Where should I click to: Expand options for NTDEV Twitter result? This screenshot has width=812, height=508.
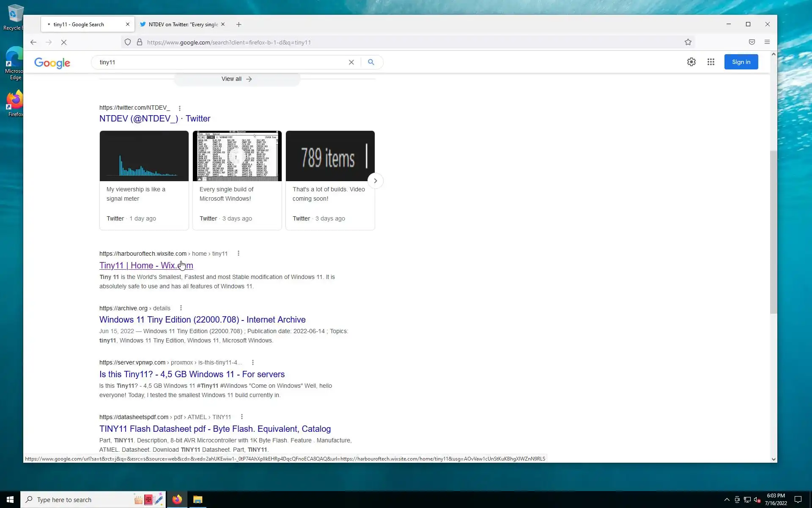click(x=180, y=108)
